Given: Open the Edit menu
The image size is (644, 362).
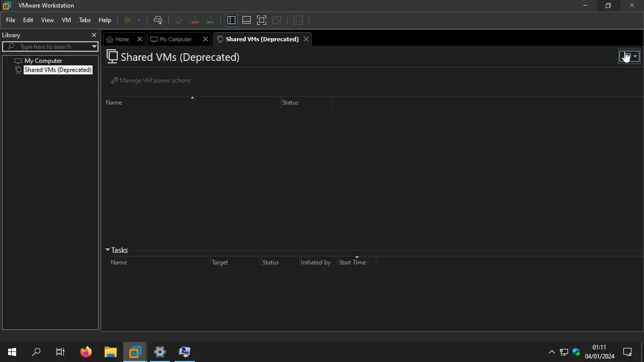Looking at the screenshot, I should [28, 20].
